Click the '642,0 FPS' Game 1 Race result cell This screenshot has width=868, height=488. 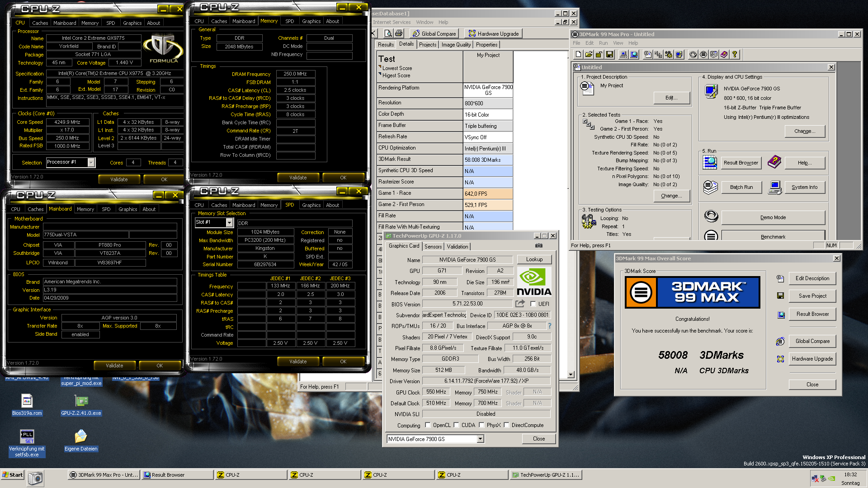click(488, 193)
